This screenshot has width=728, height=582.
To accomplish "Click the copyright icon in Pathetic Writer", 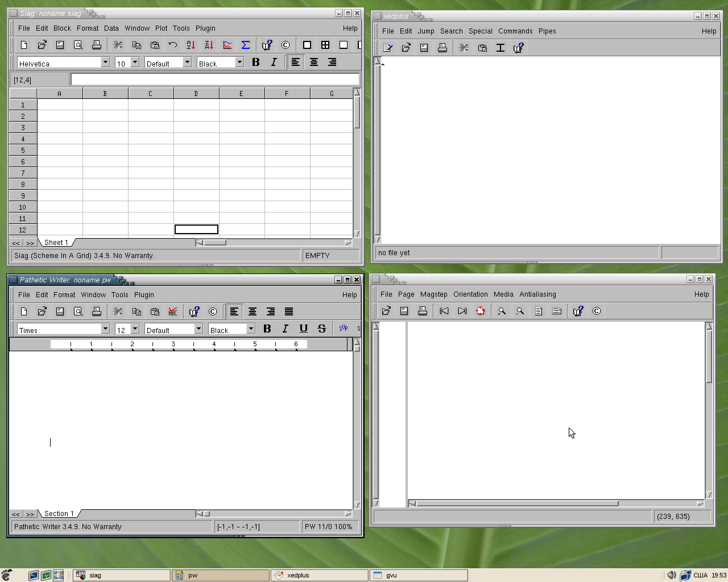I will [213, 311].
